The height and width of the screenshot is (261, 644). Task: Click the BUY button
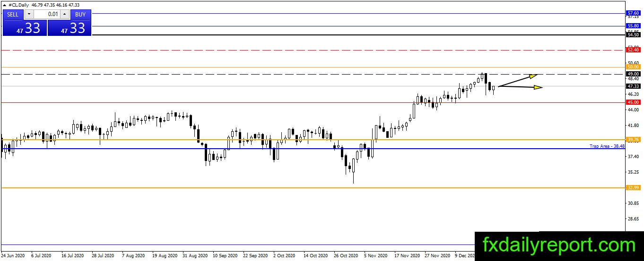click(x=80, y=14)
